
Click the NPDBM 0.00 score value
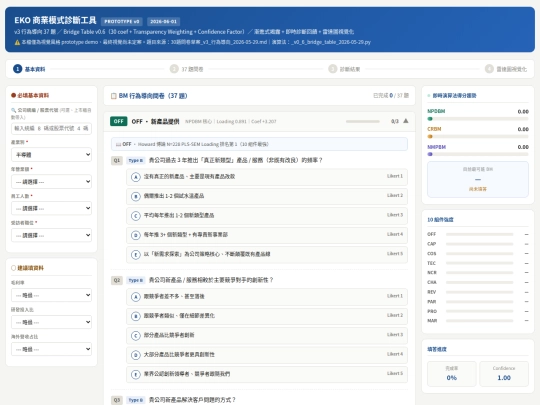pyautogui.click(x=523, y=112)
